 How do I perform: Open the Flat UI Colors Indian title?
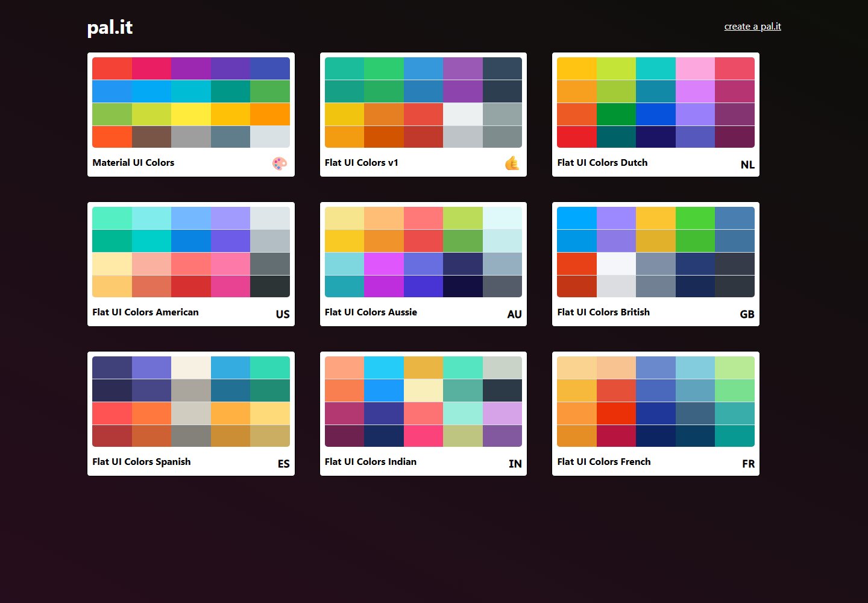click(371, 462)
